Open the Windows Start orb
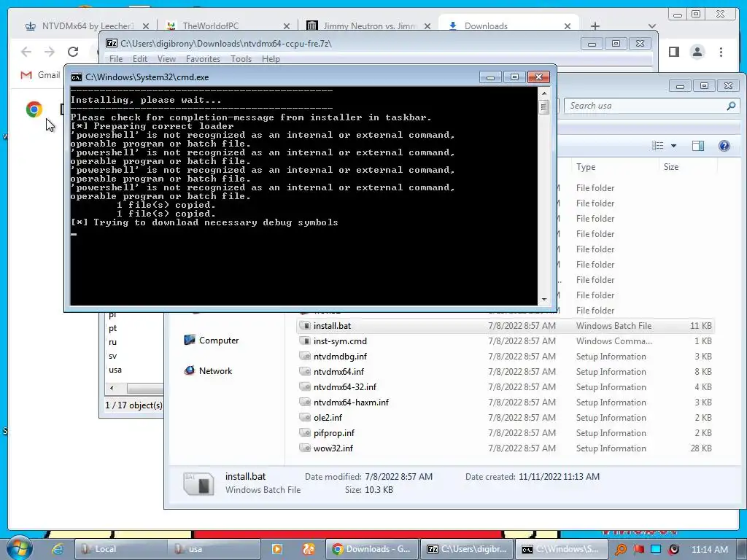The height and width of the screenshot is (560, 747). [x=19, y=548]
